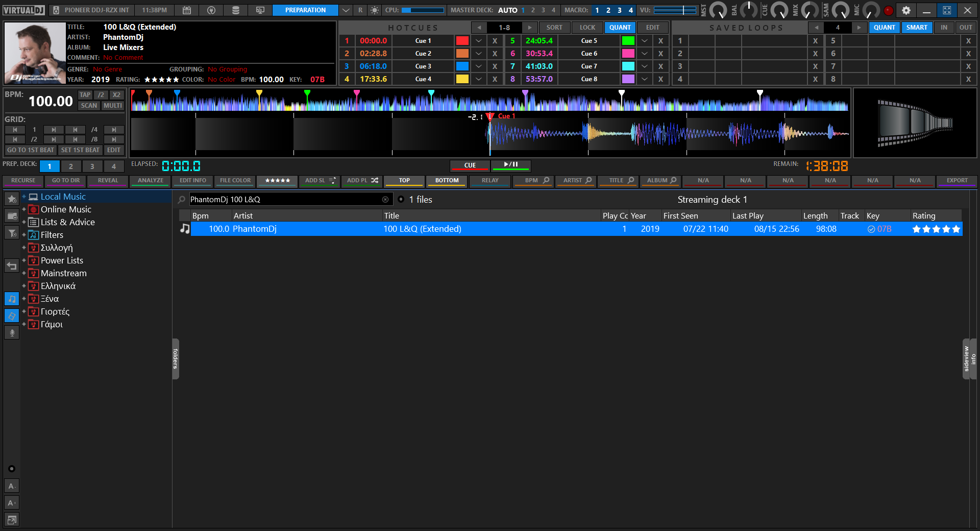Screen dimensions: 980x531
Task: Toggle RELAY button
Action: 490,181
